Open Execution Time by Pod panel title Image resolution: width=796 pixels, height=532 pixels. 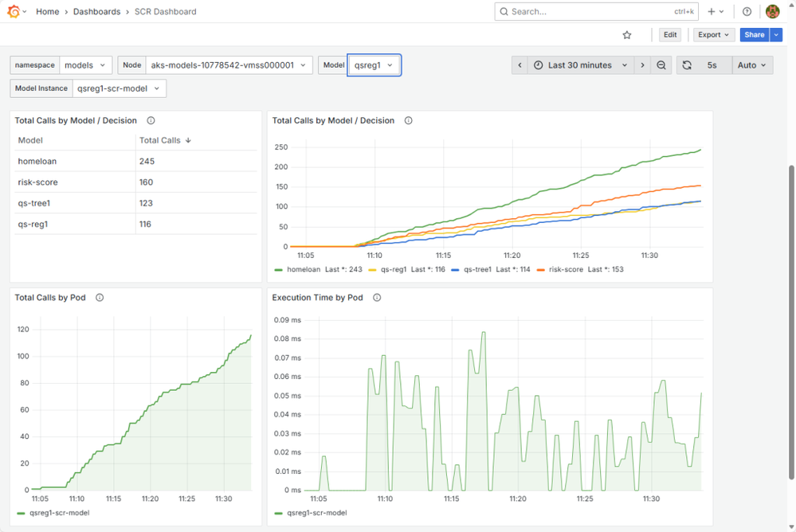[317, 298]
